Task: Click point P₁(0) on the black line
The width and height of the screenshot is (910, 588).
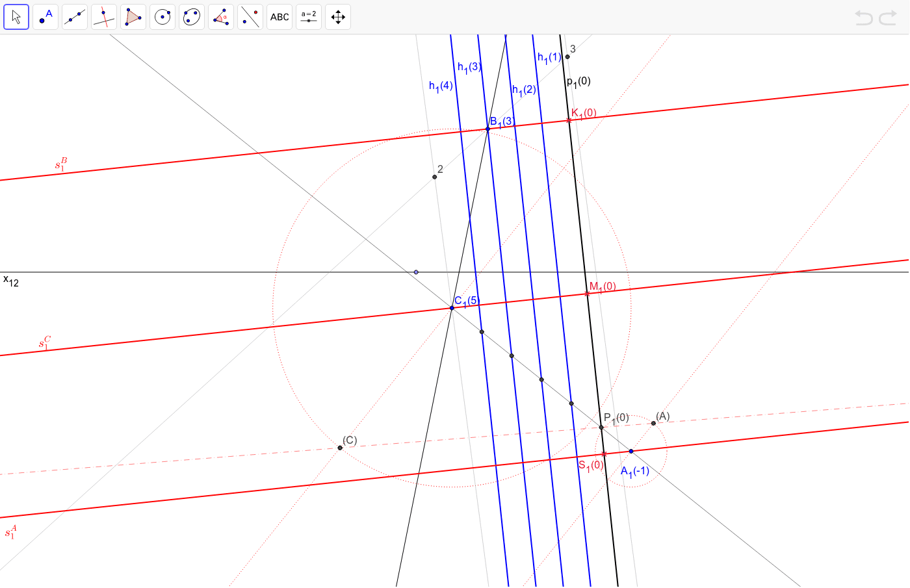Action: pyautogui.click(x=601, y=428)
